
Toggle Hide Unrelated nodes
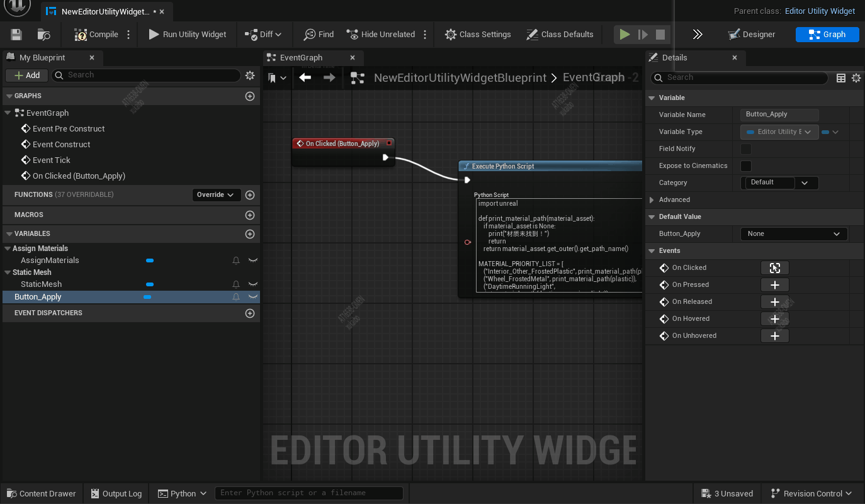(x=380, y=35)
